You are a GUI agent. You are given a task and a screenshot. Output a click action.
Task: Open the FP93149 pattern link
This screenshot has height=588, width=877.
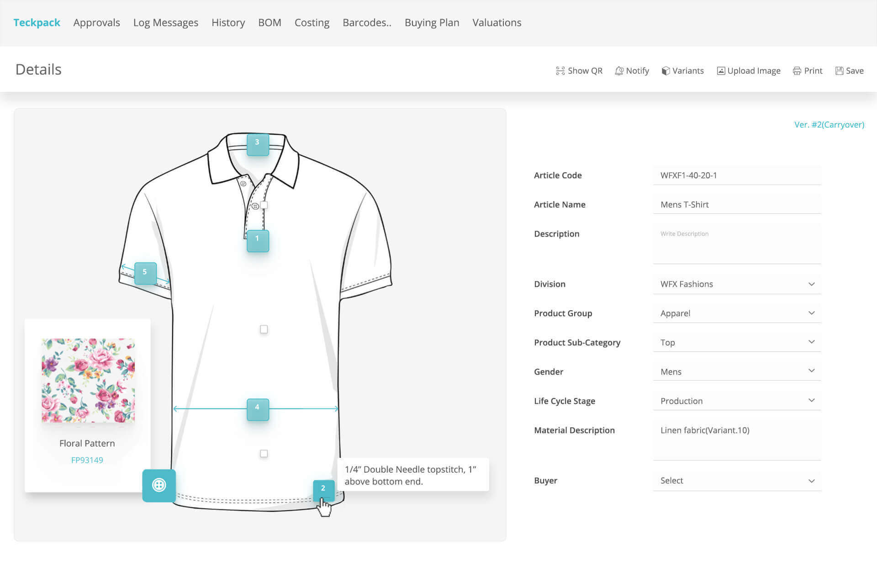(x=87, y=460)
